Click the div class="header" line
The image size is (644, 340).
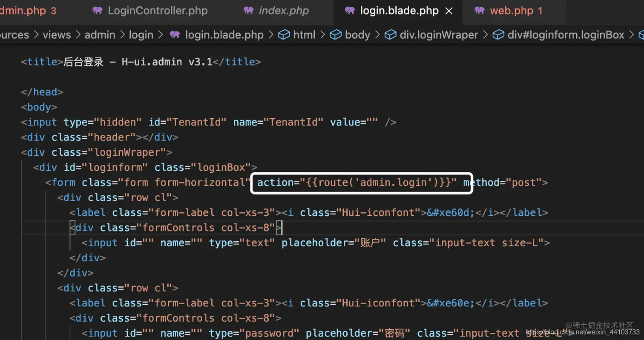(100, 137)
